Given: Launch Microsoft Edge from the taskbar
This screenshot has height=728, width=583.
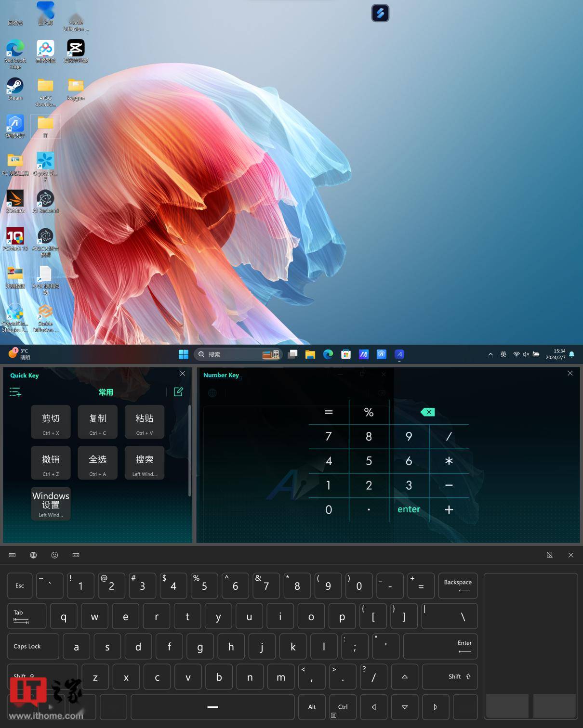Looking at the screenshot, I should (328, 354).
